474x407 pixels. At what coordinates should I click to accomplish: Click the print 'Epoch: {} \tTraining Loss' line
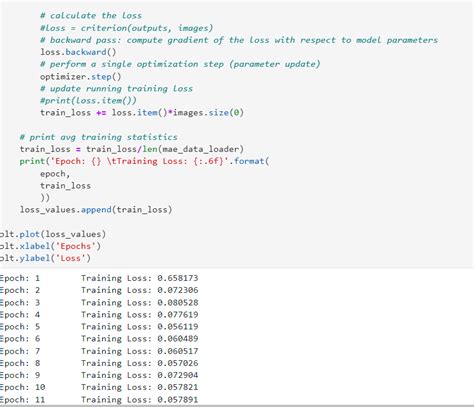[144, 161]
